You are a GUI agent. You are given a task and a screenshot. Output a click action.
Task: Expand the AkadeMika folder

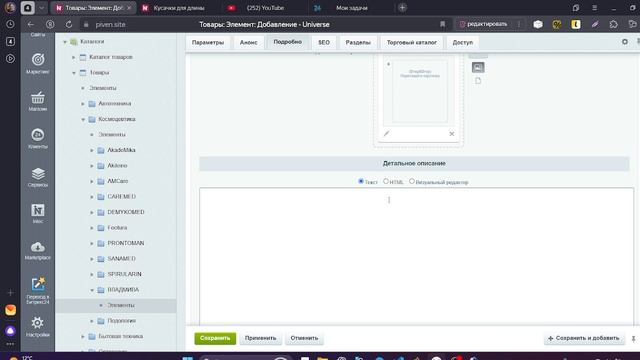pos(92,150)
